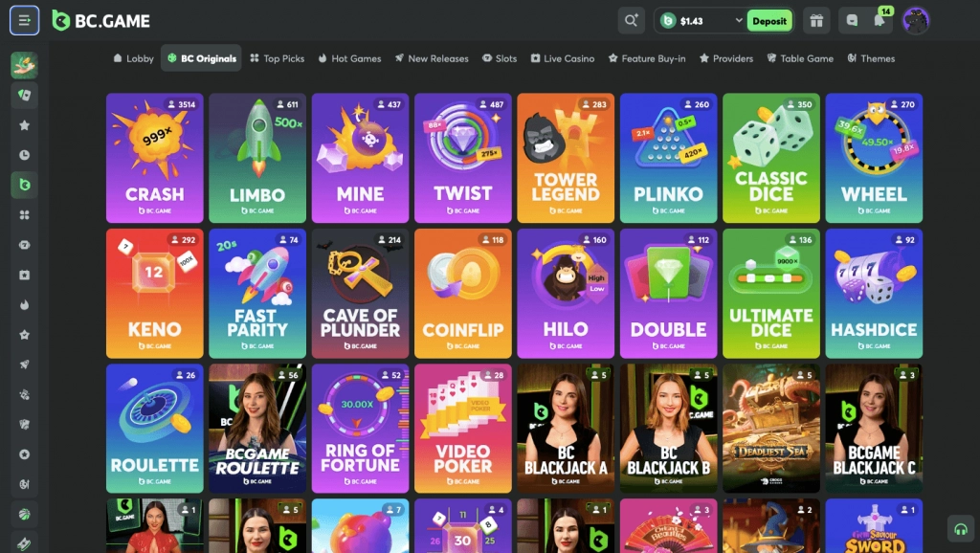The width and height of the screenshot is (980, 553).
Task: Launch the Crash game card
Action: click(x=155, y=158)
